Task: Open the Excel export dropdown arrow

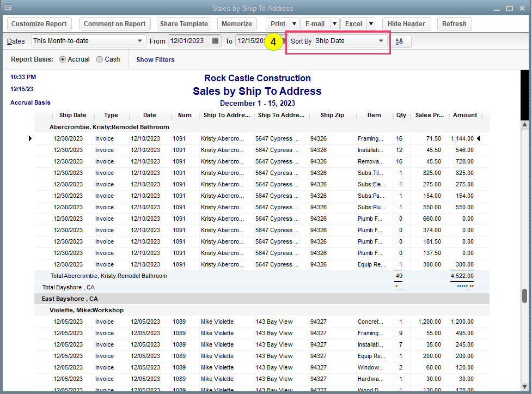Action: (x=371, y=24)
